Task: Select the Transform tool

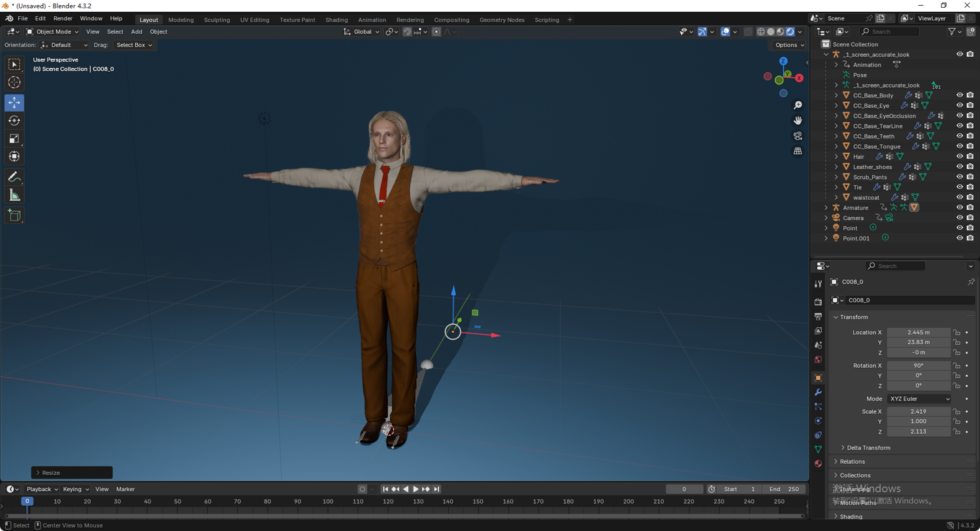Action: click(x=14, y=157)
